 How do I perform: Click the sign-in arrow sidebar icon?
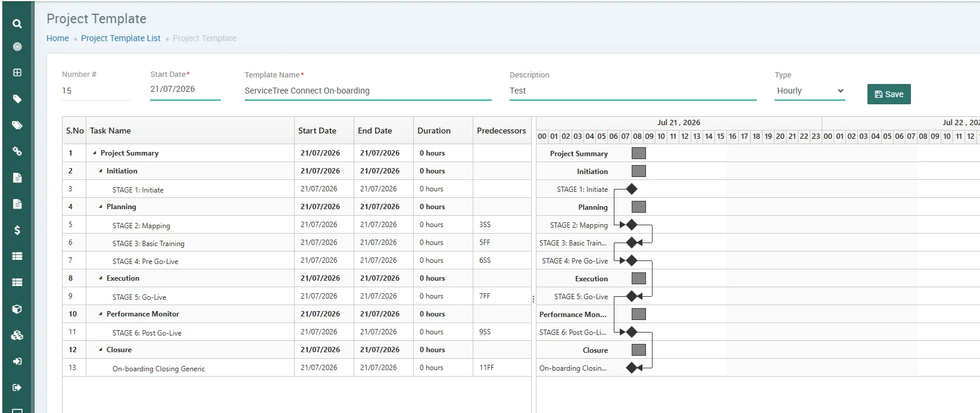[x=17, y=361]
